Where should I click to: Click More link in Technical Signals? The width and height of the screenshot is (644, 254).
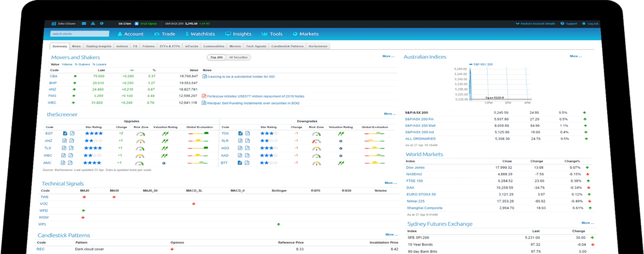click(391, 183)
